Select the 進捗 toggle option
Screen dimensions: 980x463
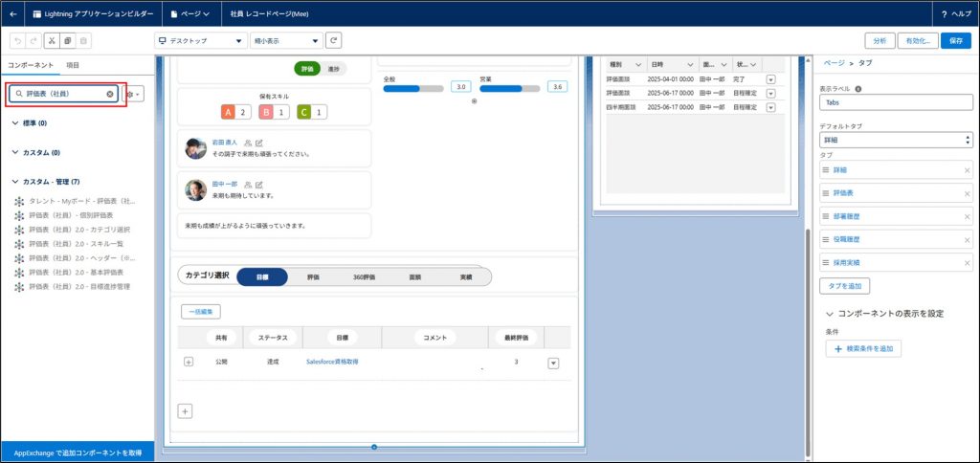tap(333, 69)
